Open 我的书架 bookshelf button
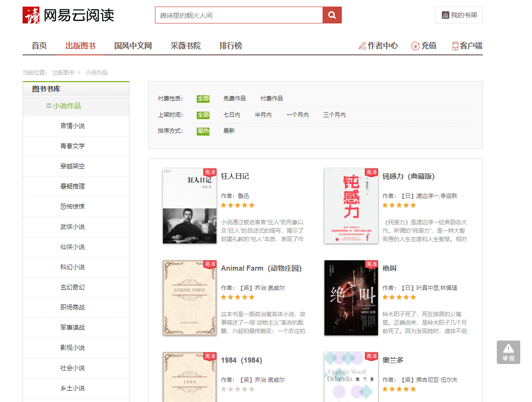The width and height of the screenshot is (532, 402). click(x=459, y=15)
